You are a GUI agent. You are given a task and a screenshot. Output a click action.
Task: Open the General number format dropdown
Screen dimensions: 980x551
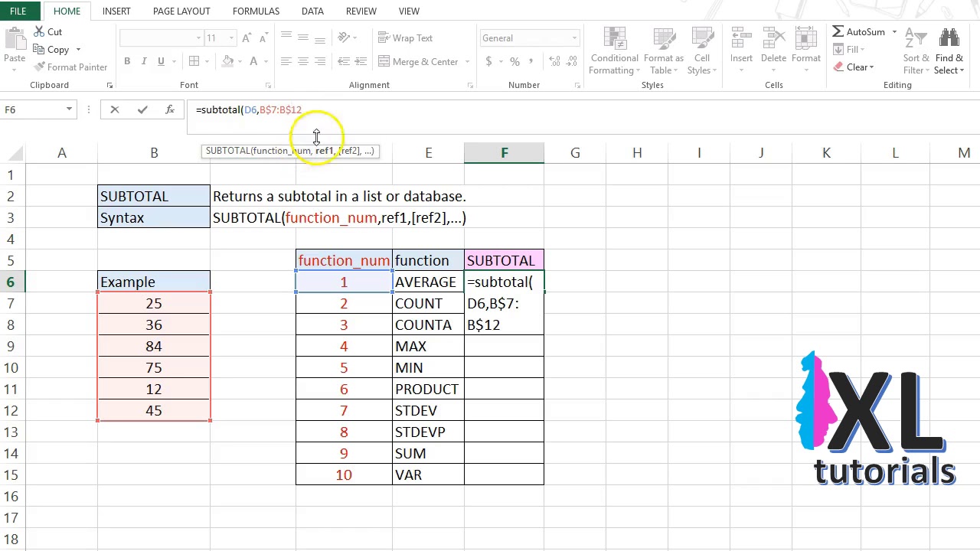574,38
